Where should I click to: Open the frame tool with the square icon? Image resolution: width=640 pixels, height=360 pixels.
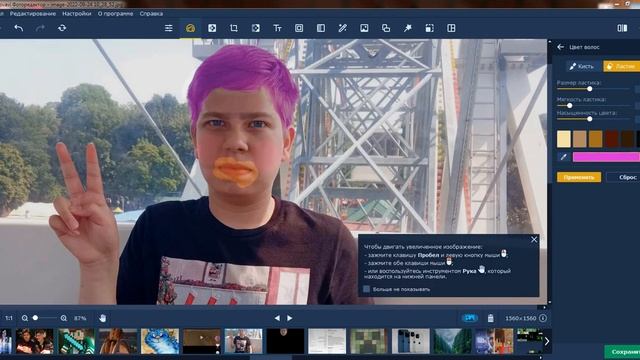click(x=299, y=28)
